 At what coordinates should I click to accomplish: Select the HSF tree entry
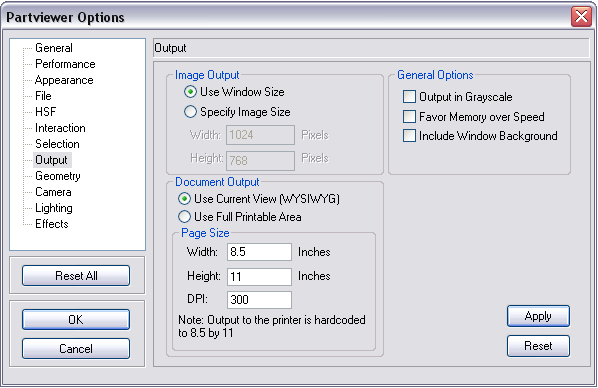(x=45, y=112)
